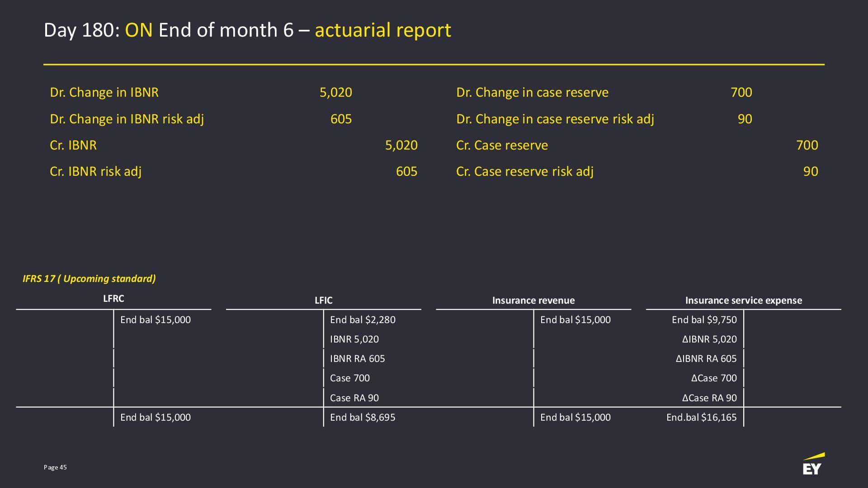Select the LFRC account header

click(x=113, y=299)
